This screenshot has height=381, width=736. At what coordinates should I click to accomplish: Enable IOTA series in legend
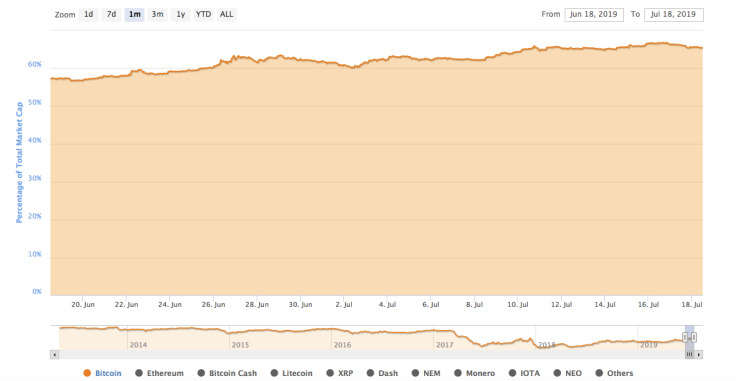tap(524, 373)
